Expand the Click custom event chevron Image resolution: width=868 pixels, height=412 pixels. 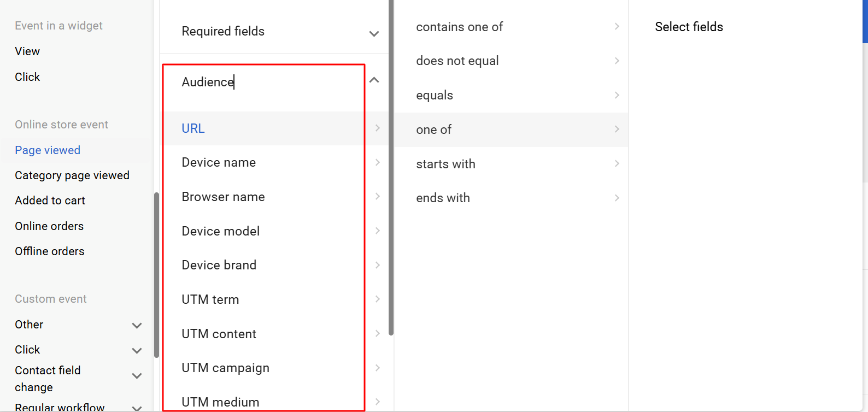click(x=137, y=351)
